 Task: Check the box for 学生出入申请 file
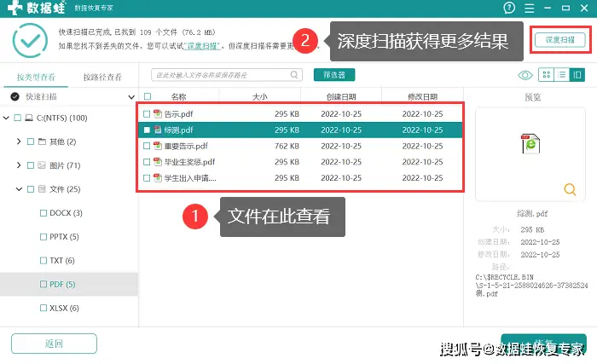tap(147, 178)
